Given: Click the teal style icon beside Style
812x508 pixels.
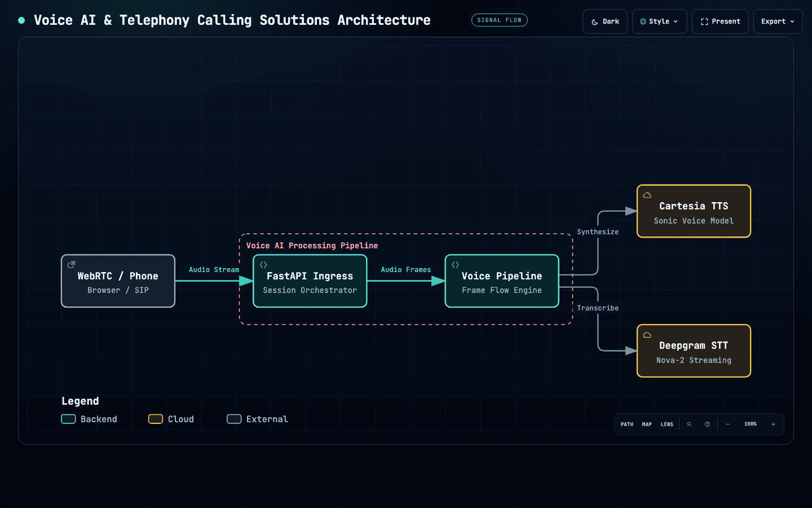Looking at the screenshot, I should (643, 21).
